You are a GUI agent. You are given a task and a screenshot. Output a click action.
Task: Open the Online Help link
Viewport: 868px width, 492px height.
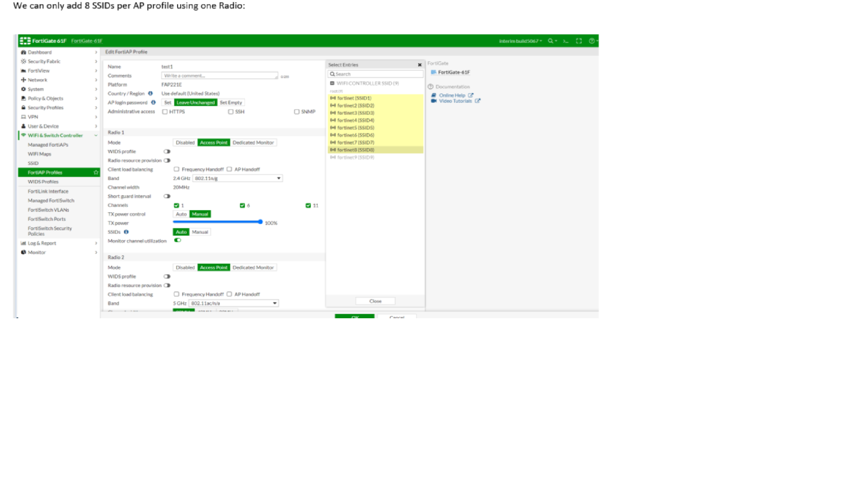[x=452, y=95]
